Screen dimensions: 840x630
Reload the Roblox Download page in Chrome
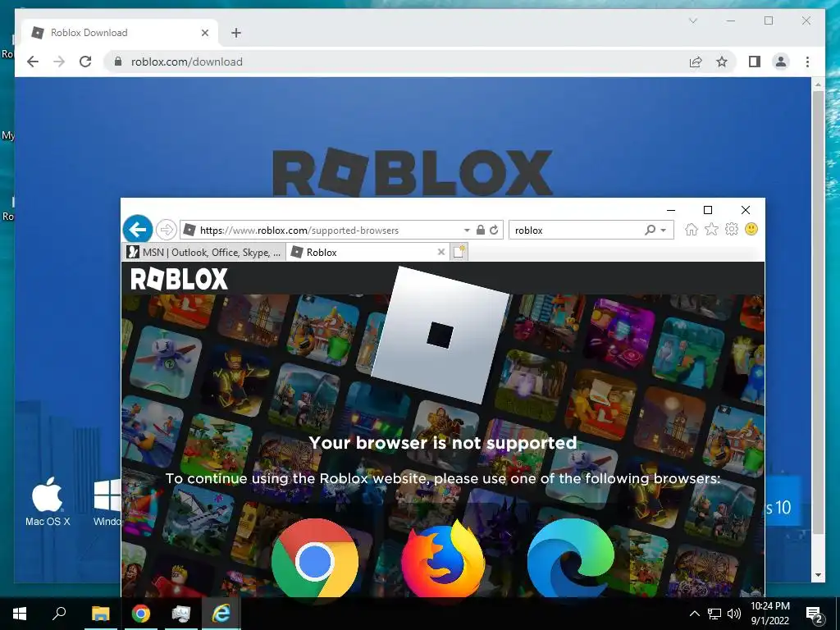85,62
